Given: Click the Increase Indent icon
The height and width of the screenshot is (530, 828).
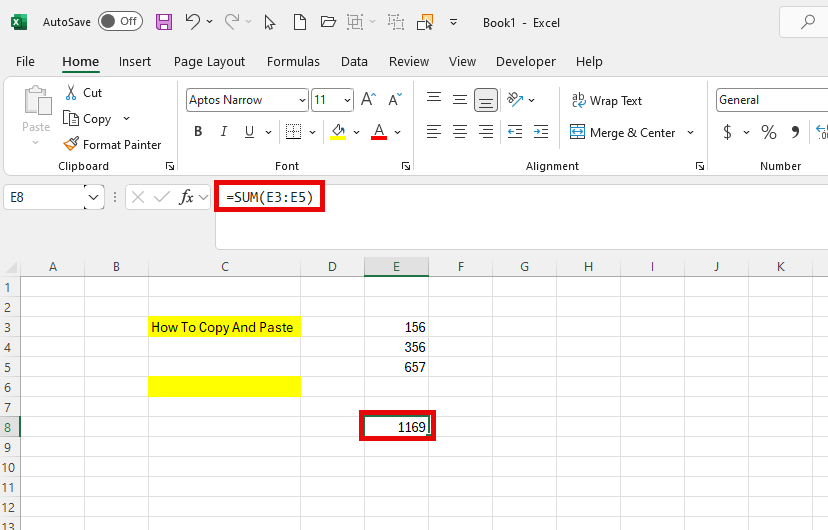Looking at the screenshot, I should pos(541,131).
